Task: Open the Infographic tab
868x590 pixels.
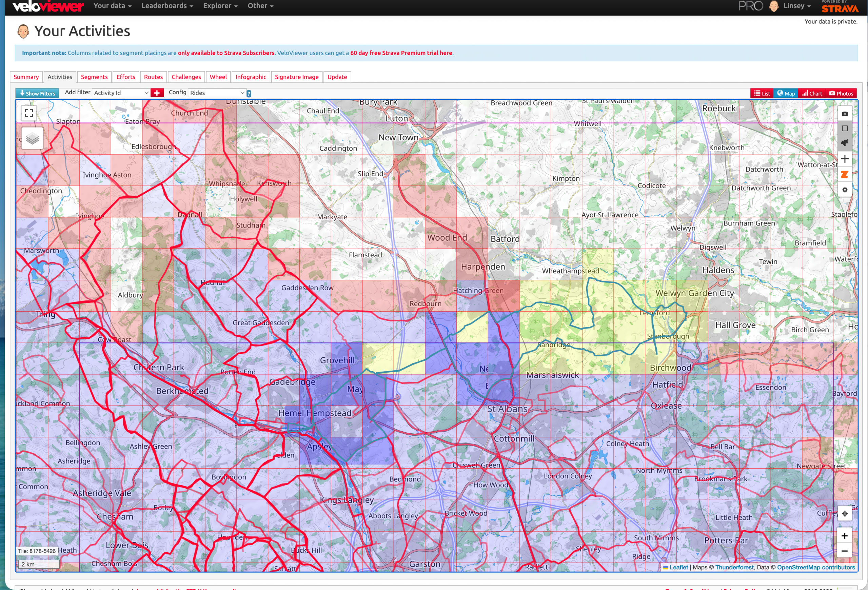Action: 251,77
